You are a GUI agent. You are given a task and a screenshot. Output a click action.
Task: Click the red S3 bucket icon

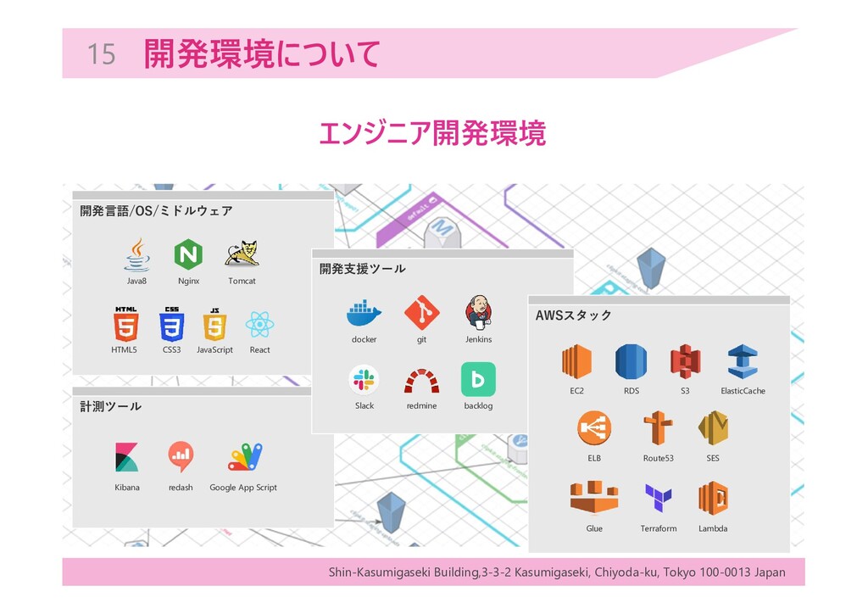pos(685,361)
